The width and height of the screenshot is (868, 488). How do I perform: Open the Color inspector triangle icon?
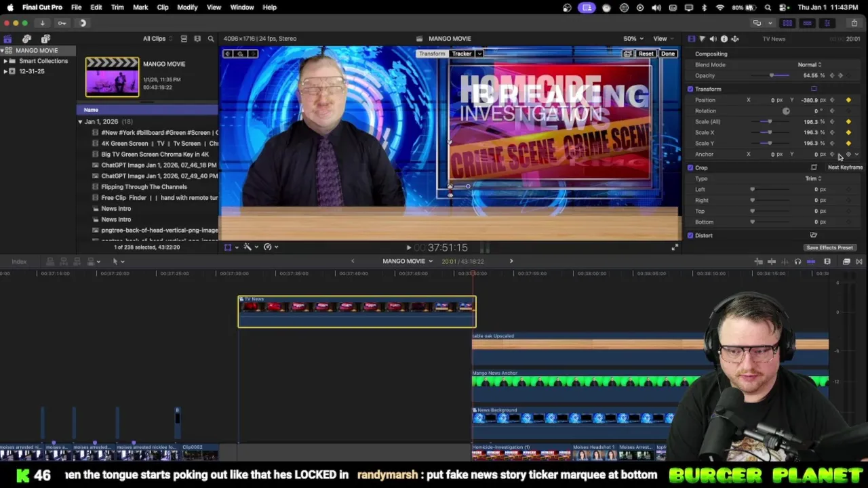(702, 39)
